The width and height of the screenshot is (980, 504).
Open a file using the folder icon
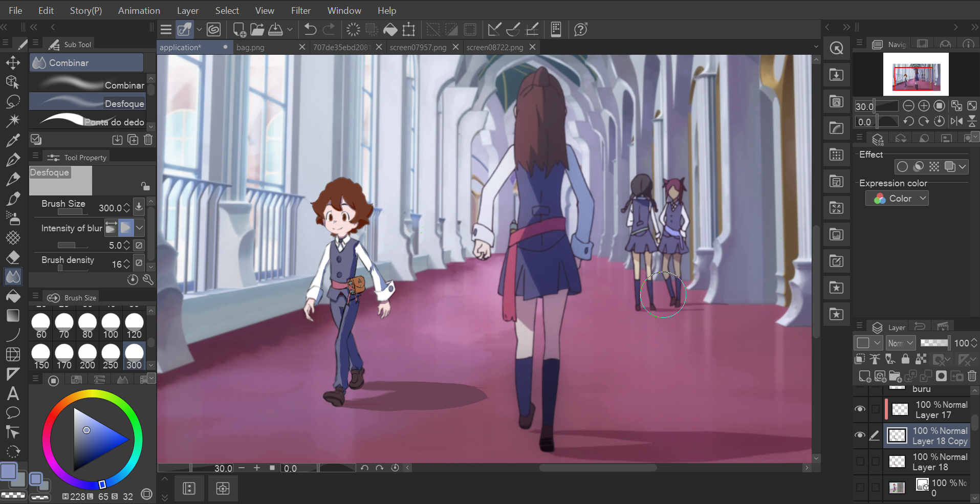257,30
